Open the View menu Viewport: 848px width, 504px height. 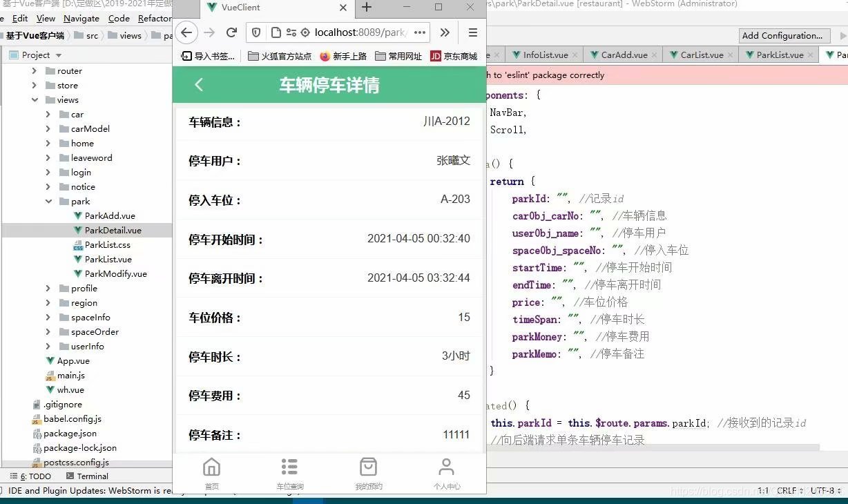46,18
